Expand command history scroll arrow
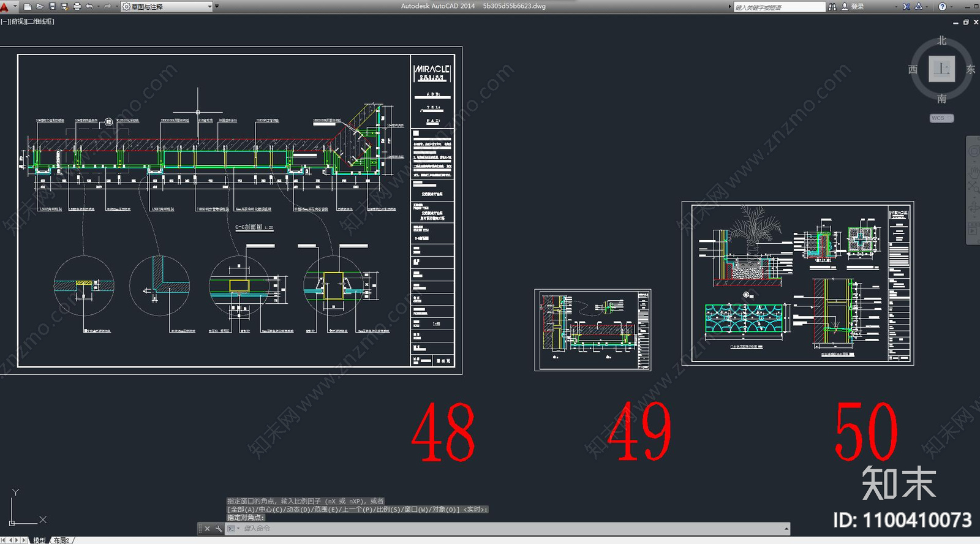 point(786,529)
